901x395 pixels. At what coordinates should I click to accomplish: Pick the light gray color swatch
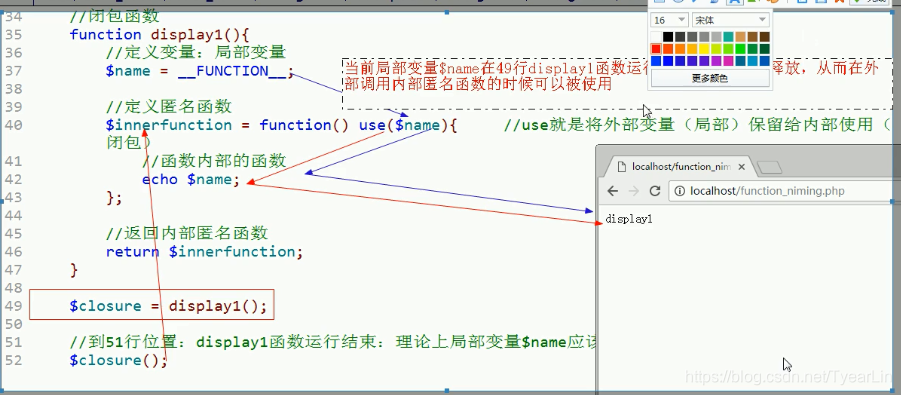(717, 37)
